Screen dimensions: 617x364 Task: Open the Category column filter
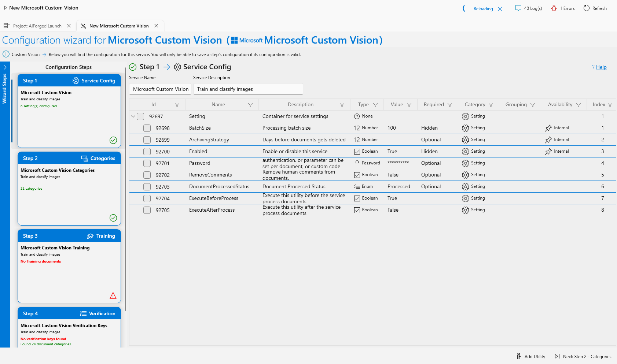[491, 105]
